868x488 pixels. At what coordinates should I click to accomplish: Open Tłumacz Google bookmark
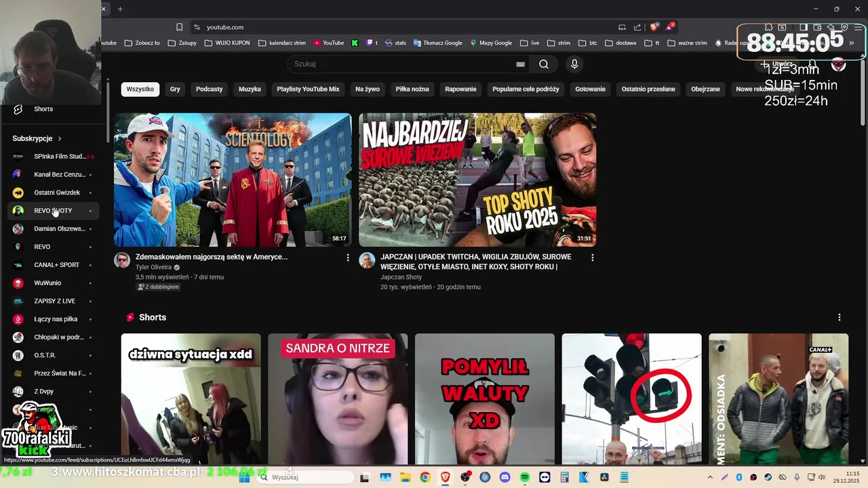click(x=437, y=43)
